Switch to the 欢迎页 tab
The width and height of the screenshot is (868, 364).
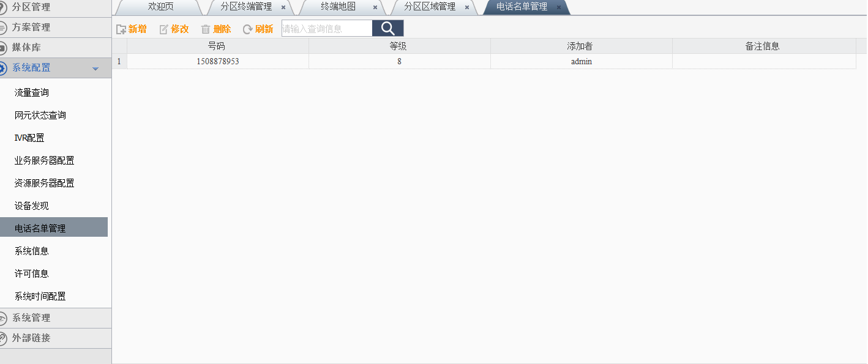(160, 7)
